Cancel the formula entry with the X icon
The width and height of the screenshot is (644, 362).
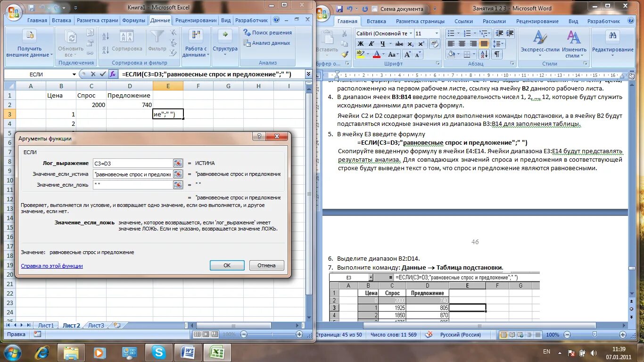tap(93, 74)
